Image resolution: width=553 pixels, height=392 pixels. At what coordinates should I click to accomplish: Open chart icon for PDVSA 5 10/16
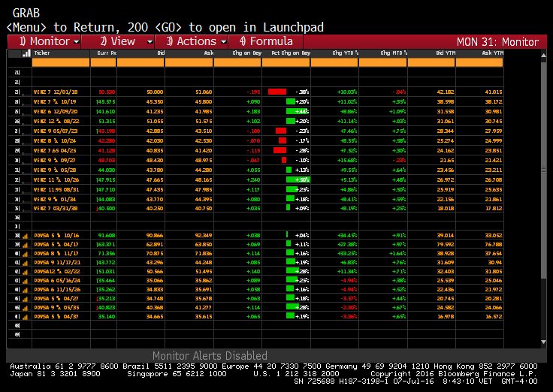[25, 236]
